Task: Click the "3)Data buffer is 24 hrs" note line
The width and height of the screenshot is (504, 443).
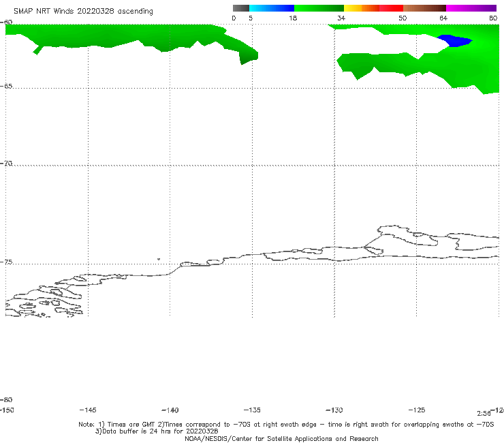Action: coord(157,431)
